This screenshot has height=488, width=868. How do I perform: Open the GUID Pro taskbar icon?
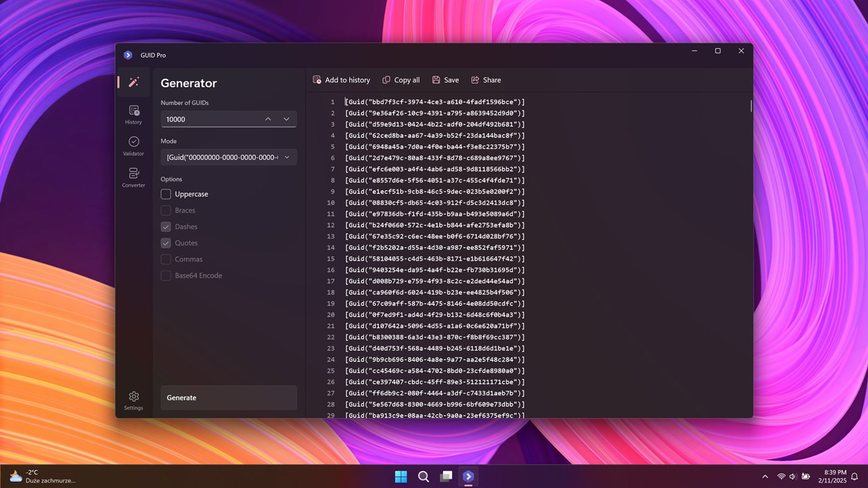click(468, 476)
